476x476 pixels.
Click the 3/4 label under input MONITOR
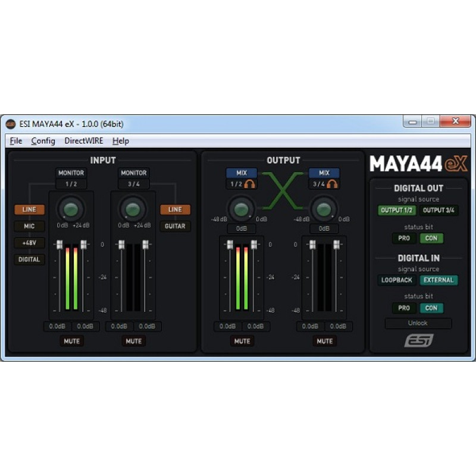(x=133, y=184)
